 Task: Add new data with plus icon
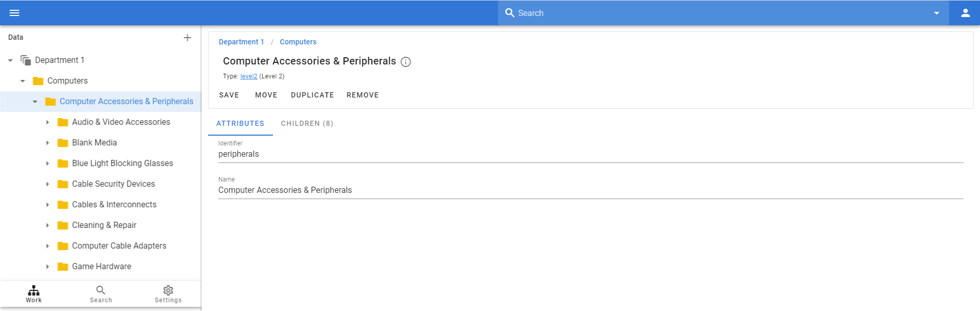click(x=187, y=38)
